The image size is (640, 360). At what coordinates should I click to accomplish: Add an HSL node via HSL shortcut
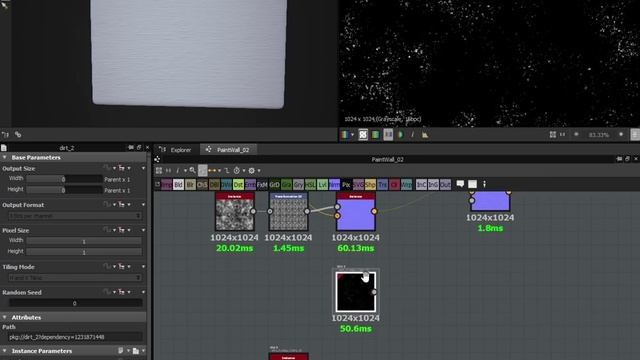click(x=311, y=185)
